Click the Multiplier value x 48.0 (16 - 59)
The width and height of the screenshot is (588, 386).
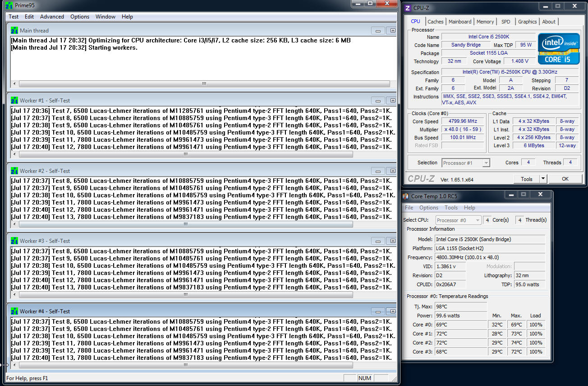pyautogui.click(x=463, y=130)
